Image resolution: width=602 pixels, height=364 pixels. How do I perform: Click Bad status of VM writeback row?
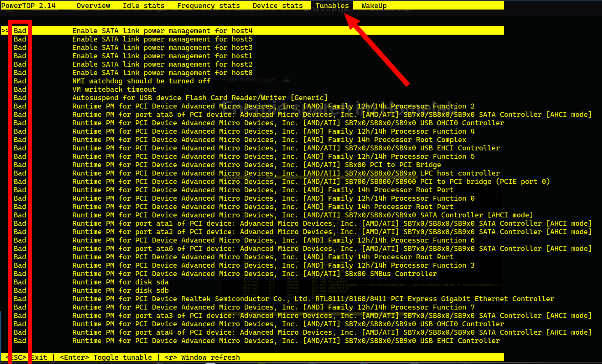[20, 89]
